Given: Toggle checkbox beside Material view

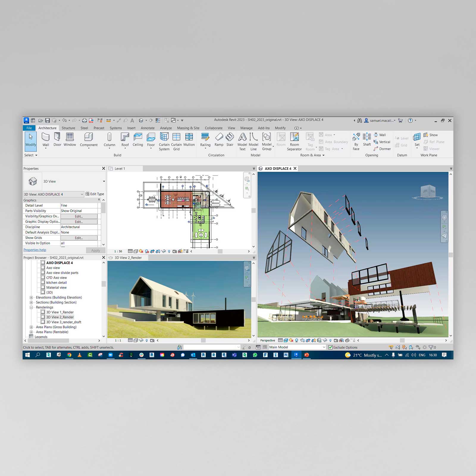Looking at the screenshot, I should [x=43, y=287].
